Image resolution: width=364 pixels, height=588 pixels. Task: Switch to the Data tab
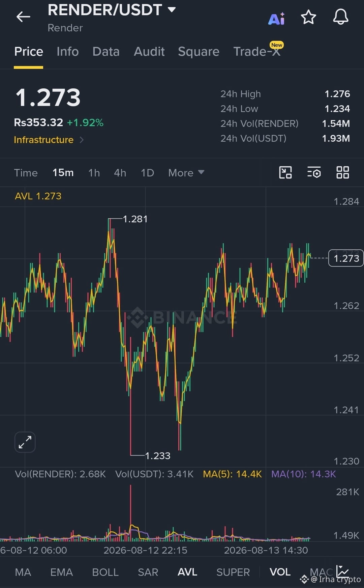[x=106, y=52]
